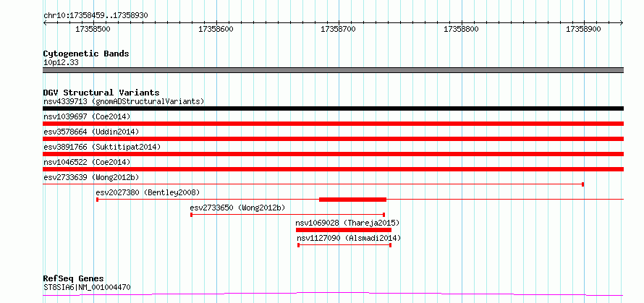Open nsv1069028 (Thareja2015) variant label
Viewport: 644px width, 303px height.
347,223
